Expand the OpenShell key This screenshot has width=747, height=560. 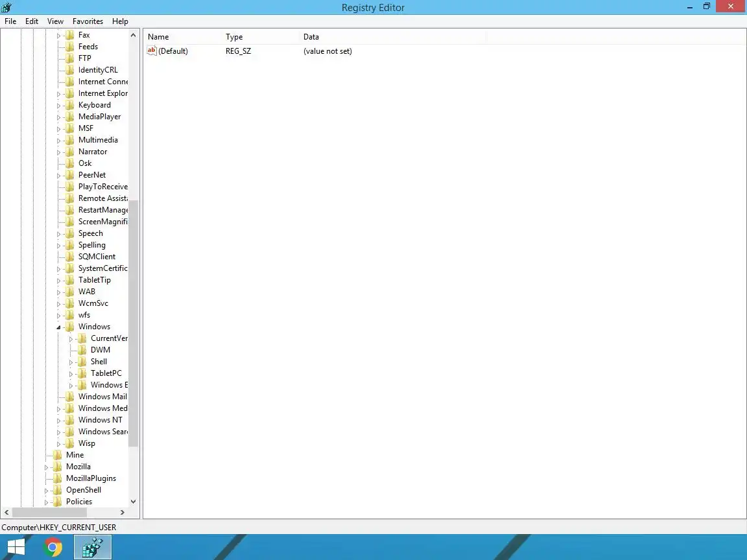tap(46, 491)
